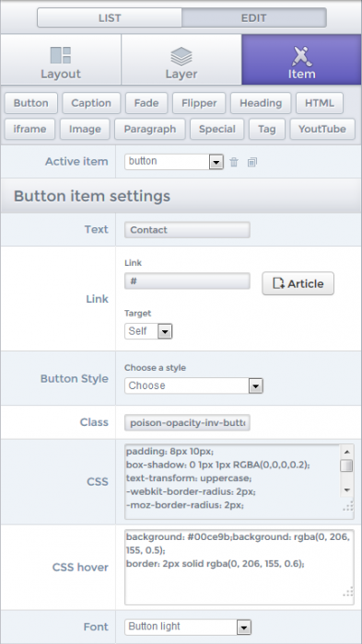Click the Article link picker button
Screen dimensions: 362x644
[x=298, y=283]
